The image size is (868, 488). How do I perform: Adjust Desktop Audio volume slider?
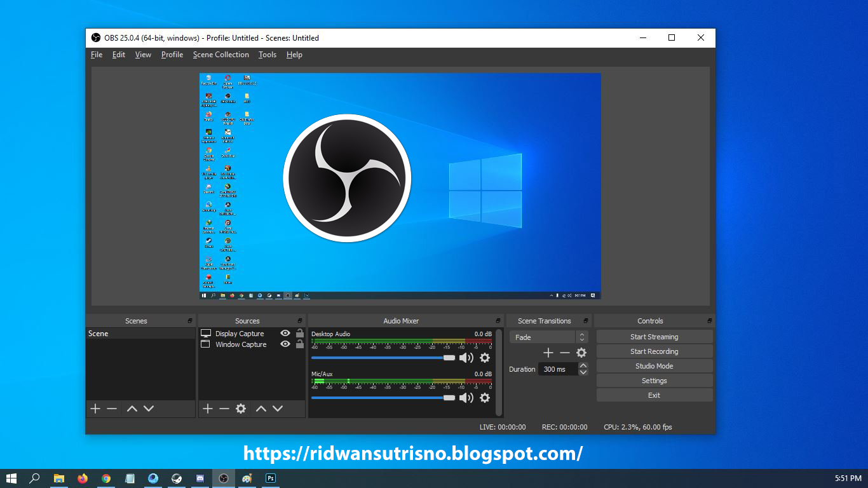click(383, 358)
